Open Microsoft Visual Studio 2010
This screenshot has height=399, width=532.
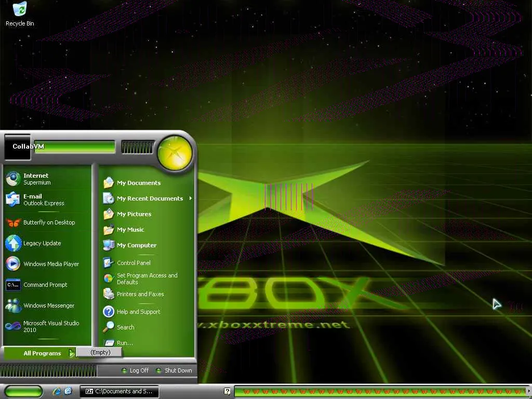[x=47, y=326]
